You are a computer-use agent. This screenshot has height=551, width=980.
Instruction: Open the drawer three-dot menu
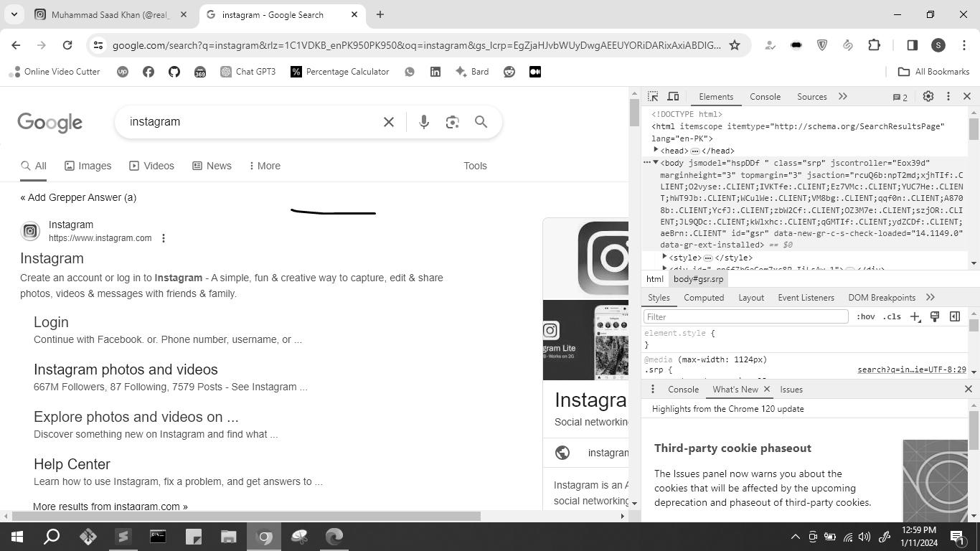(x=652, y=389)
